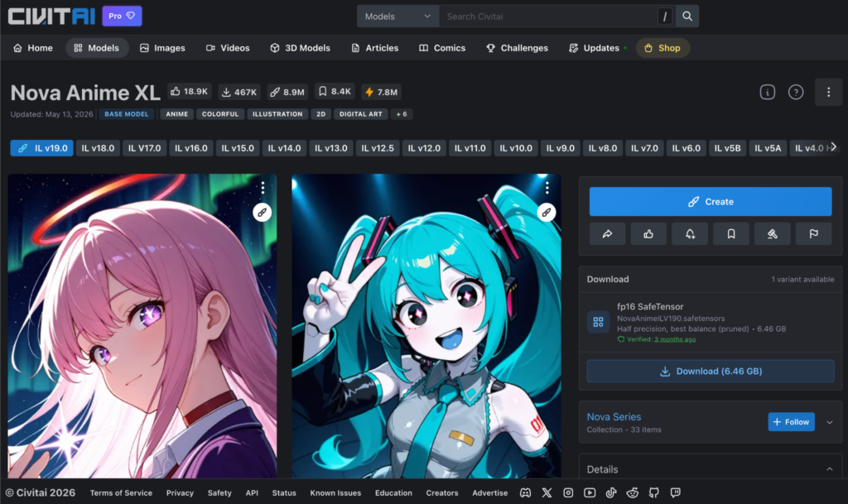This screenshot has width=848, height=504.
Task: Click the COLORFUL tag
Action: pyautogui.click(x=220, y=114)
